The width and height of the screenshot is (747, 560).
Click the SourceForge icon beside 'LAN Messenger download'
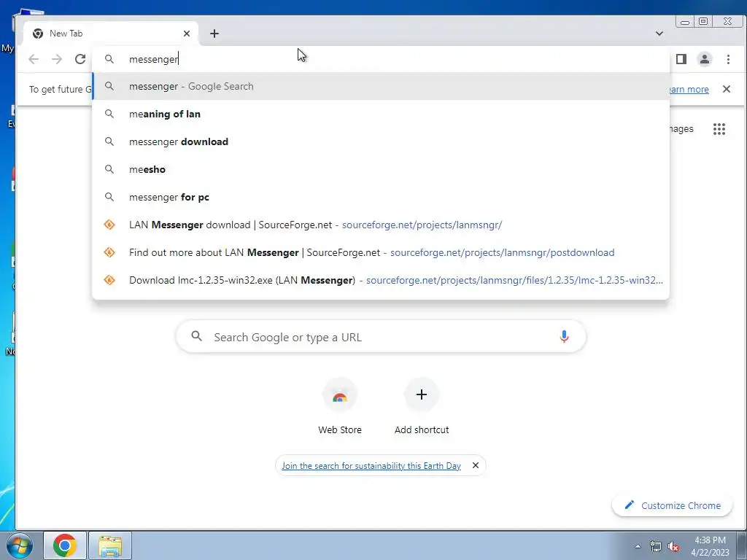pyautogui.click(x=109, y=225)
